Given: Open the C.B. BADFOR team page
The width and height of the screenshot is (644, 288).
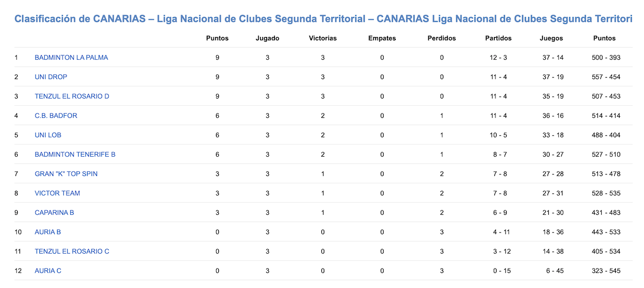Looking at the screenshot, I should 56,116.
